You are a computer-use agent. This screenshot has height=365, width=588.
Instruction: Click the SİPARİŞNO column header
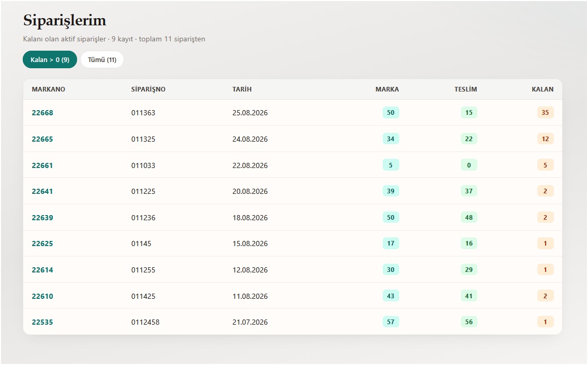(x=148, y=89)
